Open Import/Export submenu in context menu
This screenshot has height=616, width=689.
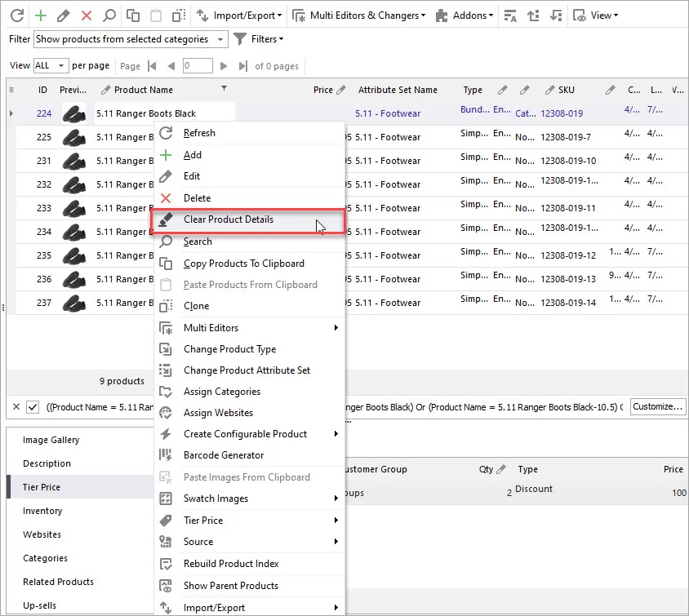(249, 608)
